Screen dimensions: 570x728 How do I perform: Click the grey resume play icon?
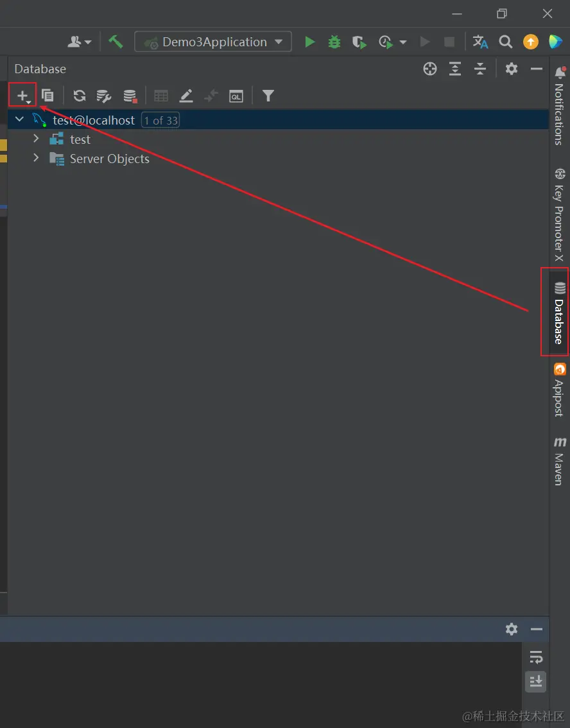[424, 42]
